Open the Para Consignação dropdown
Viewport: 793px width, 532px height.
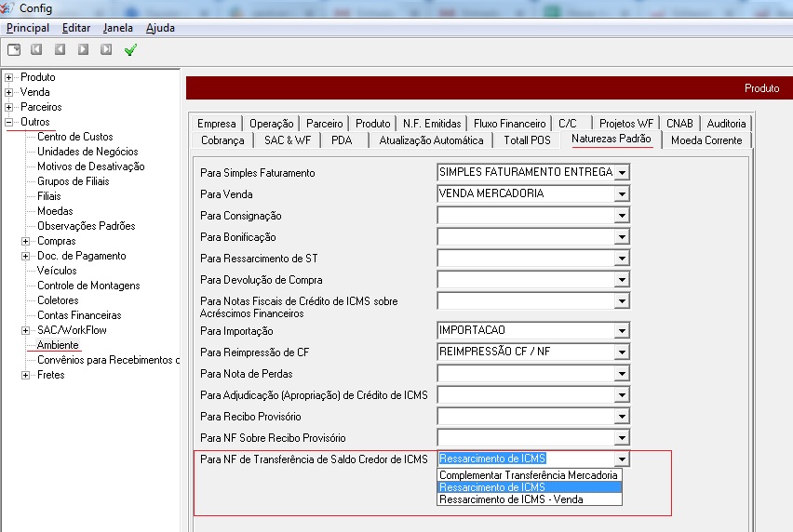click(622, 216)
